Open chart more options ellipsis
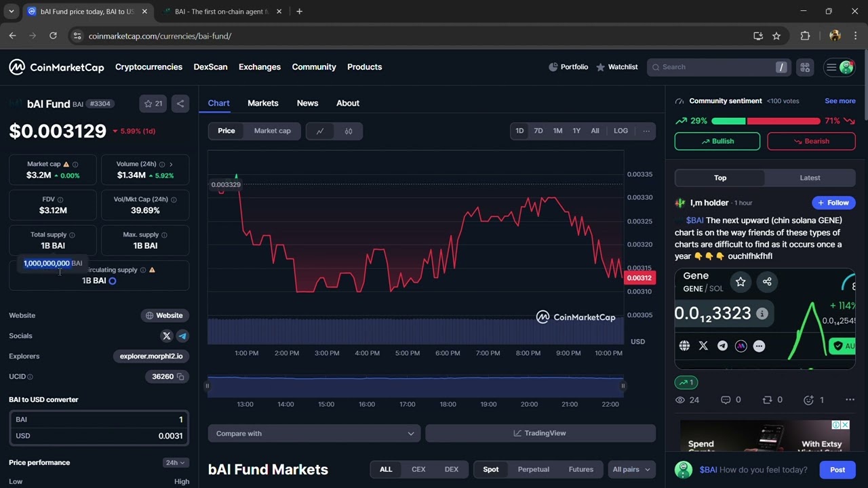 click(646, 131)
